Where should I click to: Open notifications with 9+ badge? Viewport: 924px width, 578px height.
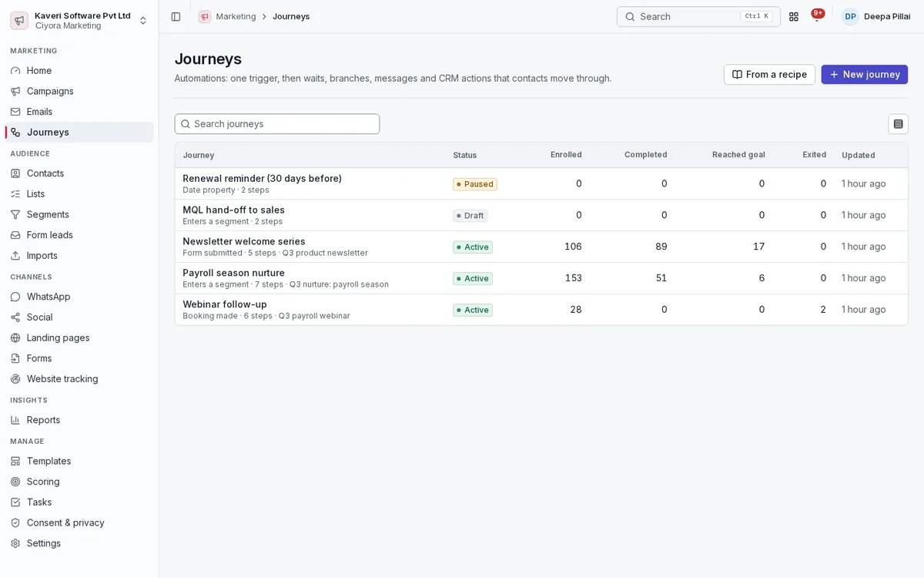tap(817, 16)
